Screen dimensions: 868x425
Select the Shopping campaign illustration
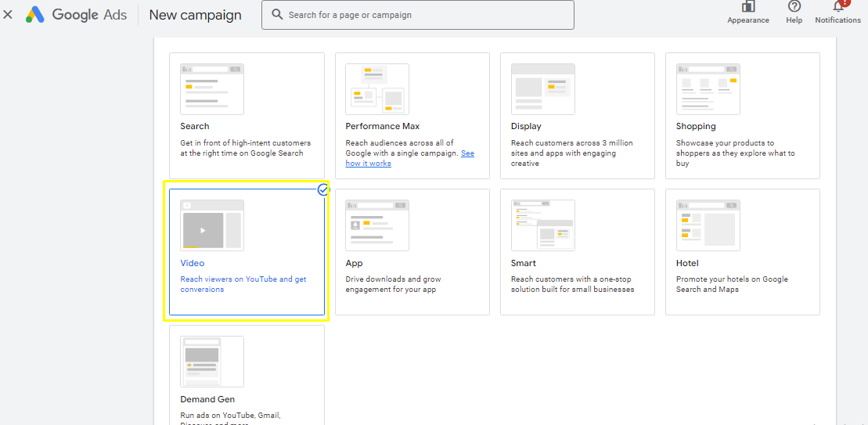pyautogui.click(x=708, y=89)
